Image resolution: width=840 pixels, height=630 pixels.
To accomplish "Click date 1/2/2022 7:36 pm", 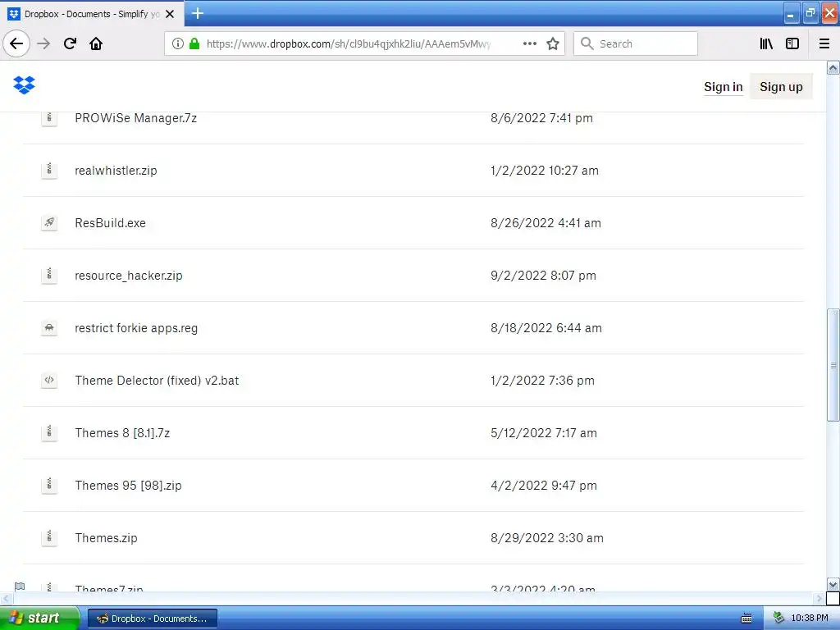I will pos(542,381).
